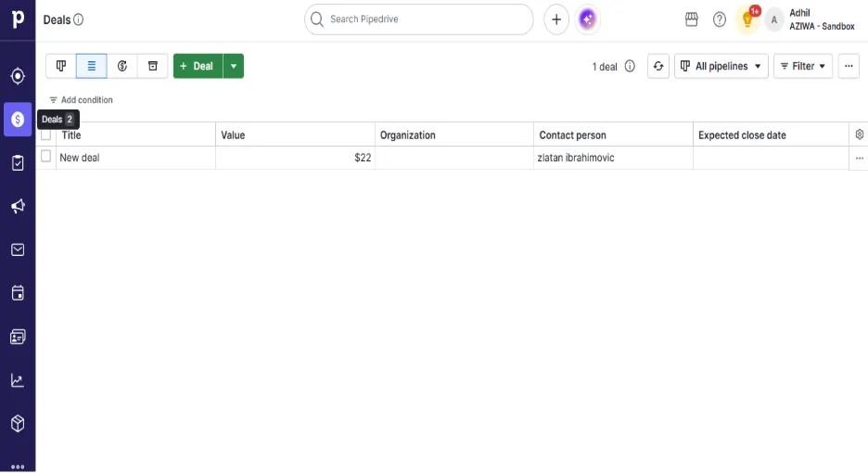Toggle the select-all header checkbox
This screenshot has width=868, height=473.
pyautogui.click(x=46, y=134)
